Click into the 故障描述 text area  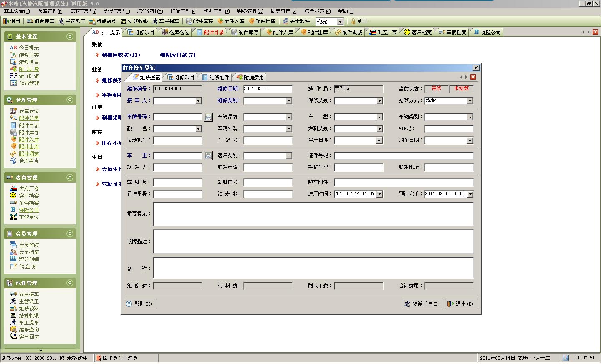pos(313,241)
